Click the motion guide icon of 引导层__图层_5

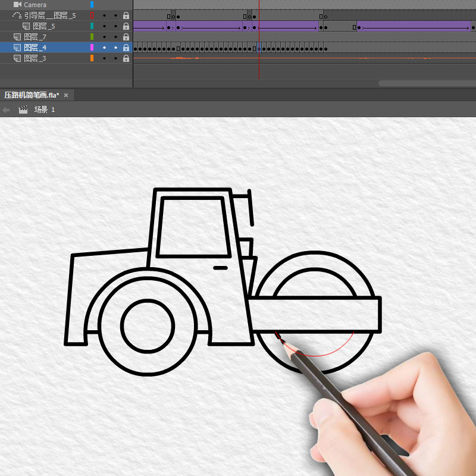17,15
